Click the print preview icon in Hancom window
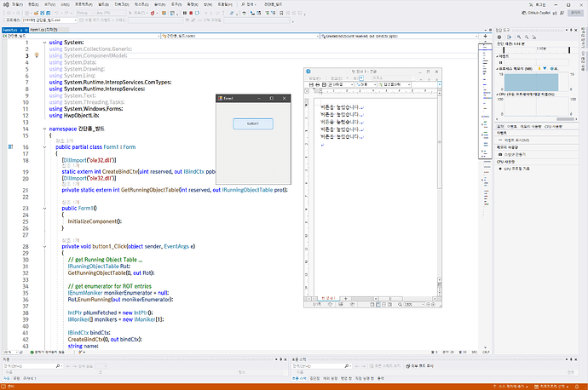 (324, 84)
